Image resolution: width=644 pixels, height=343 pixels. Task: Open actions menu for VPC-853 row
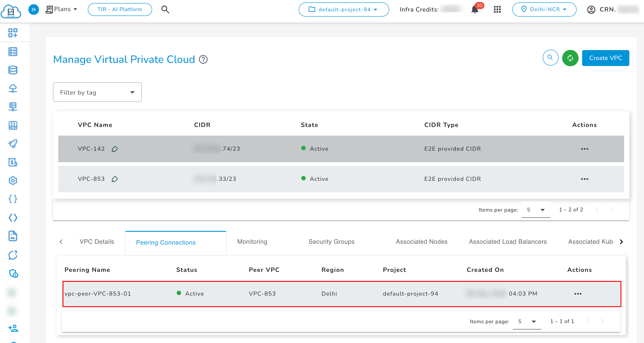pos(584,179)
